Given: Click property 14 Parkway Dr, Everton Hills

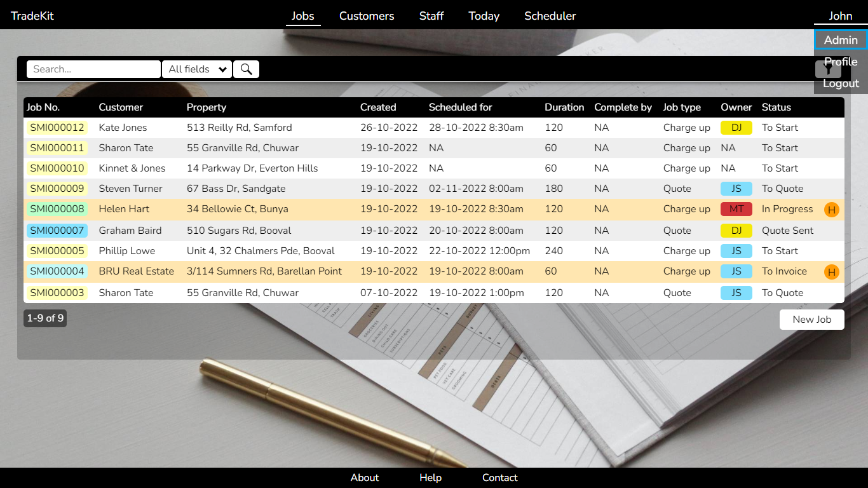Looking at the screenshot, I should click(x=252, y=168).
